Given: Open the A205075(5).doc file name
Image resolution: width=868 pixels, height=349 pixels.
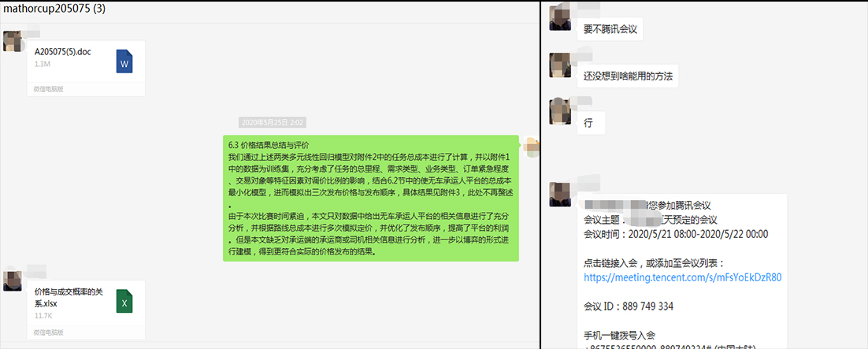Looking at the screenshot, I should click(62, 52).
